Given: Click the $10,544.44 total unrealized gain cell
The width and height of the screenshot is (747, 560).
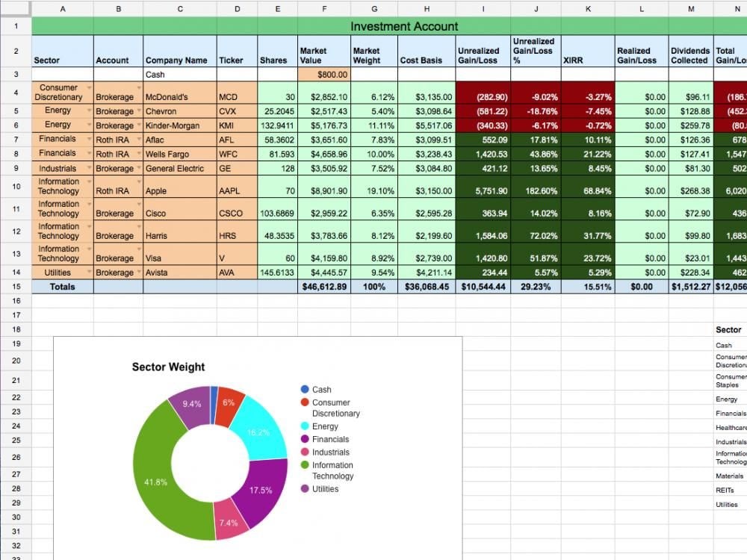Looking at the screenshot, I should pyautogui.click(x=483, y=287).
